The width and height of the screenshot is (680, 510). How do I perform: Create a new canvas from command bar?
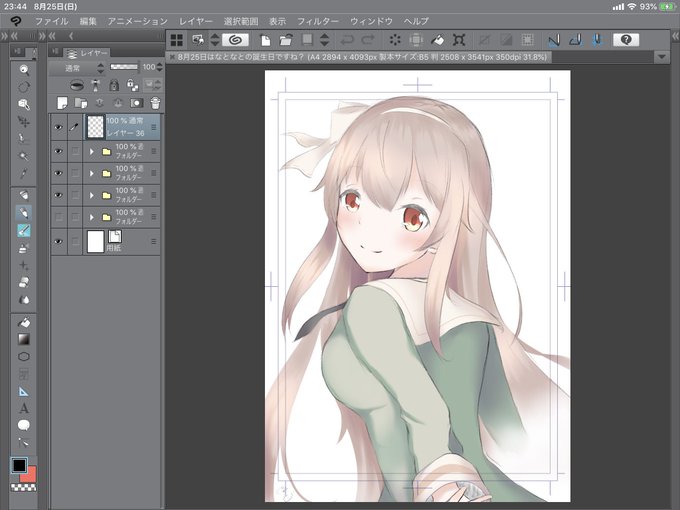[x=265, y=40]
